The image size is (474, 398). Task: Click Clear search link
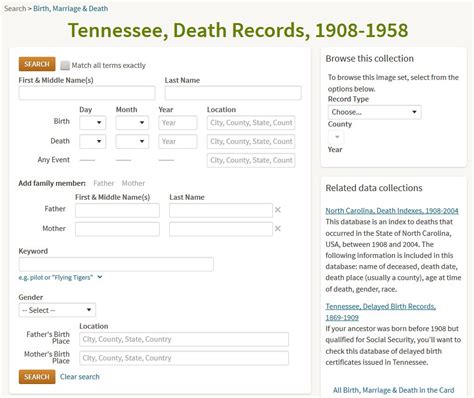80,377
